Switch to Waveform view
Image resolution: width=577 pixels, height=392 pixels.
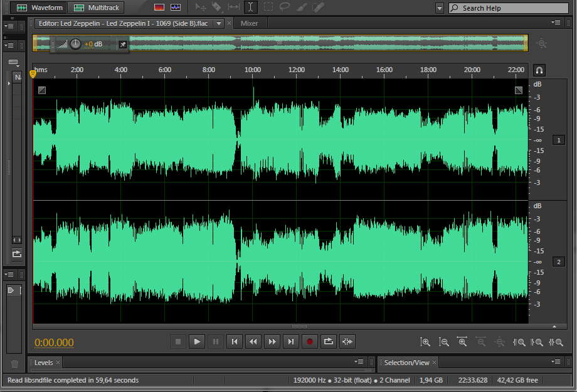[x=40, y=8]
